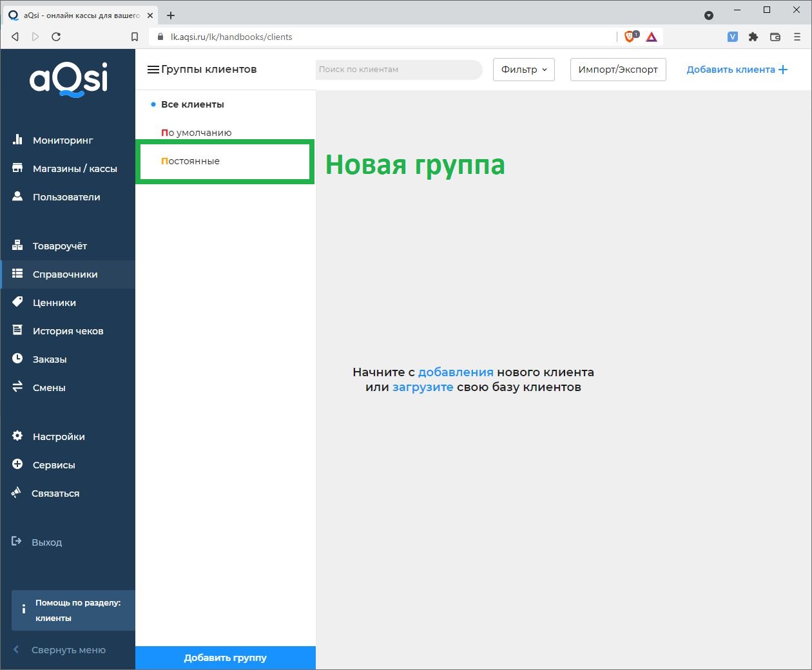Click the hamburger icon beside Группы клиентов
The height and width of the screenshot is (670, 812).
pyautogui.click(x=153, y=69)
